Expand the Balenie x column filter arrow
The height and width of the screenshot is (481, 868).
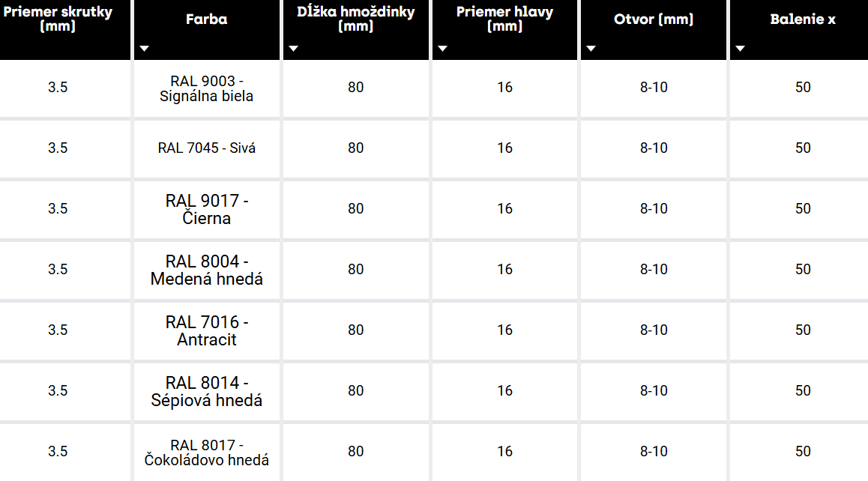coord(741,49)
